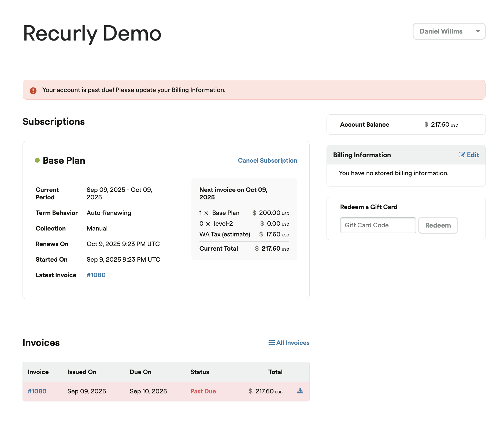Click the Due On column header
The height and width of the screenshot is (446, 504).
(x=140, y=372)
